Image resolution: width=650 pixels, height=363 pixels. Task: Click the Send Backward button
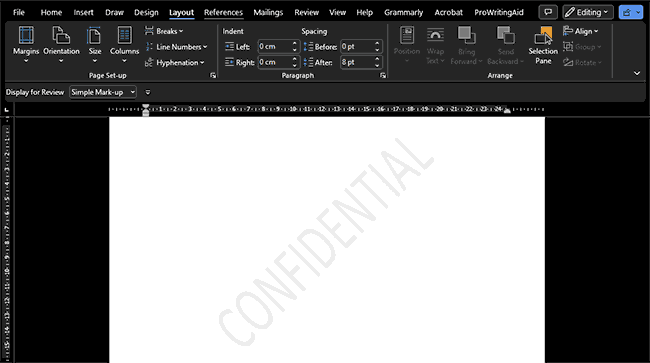(505, 45)
